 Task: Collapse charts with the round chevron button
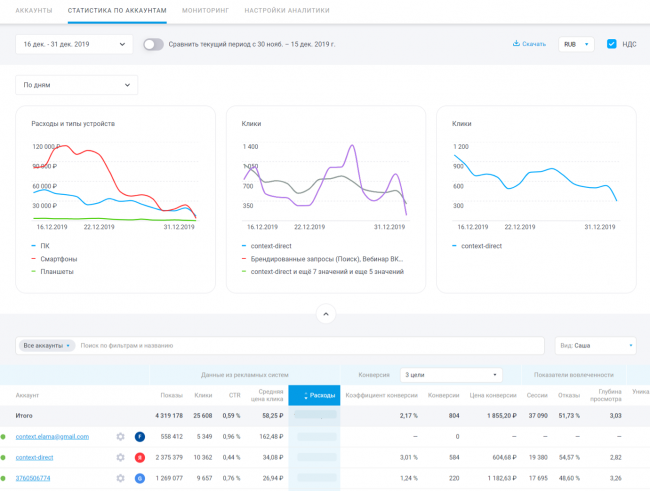pyautogui.click(x=325, y=314)
